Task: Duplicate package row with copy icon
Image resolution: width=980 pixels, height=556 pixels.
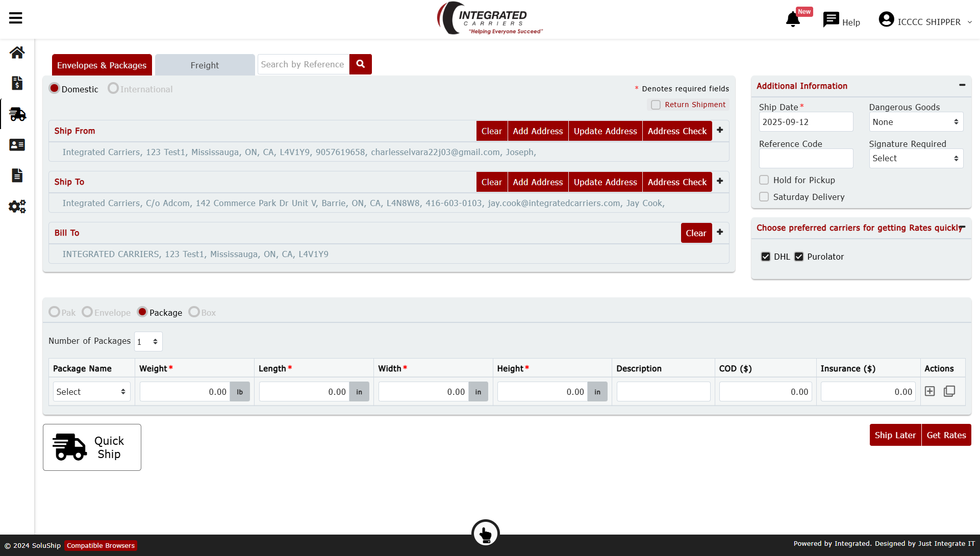Action: 949,391
